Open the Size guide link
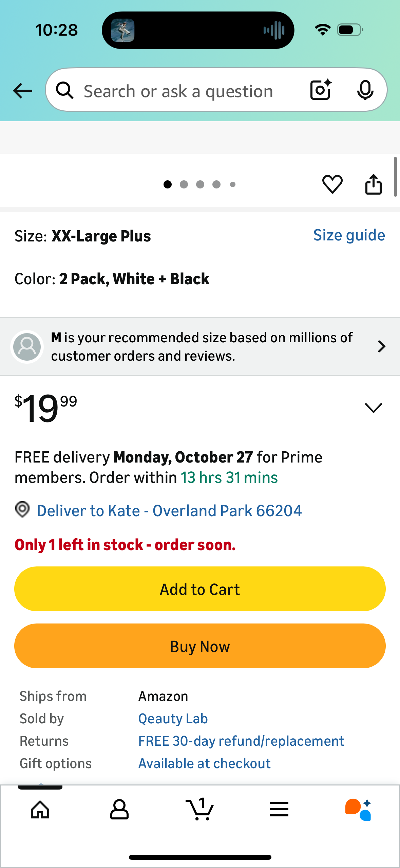Image resolution: width=400 pixels, height=868 pixels. click(x=349, y=235)
